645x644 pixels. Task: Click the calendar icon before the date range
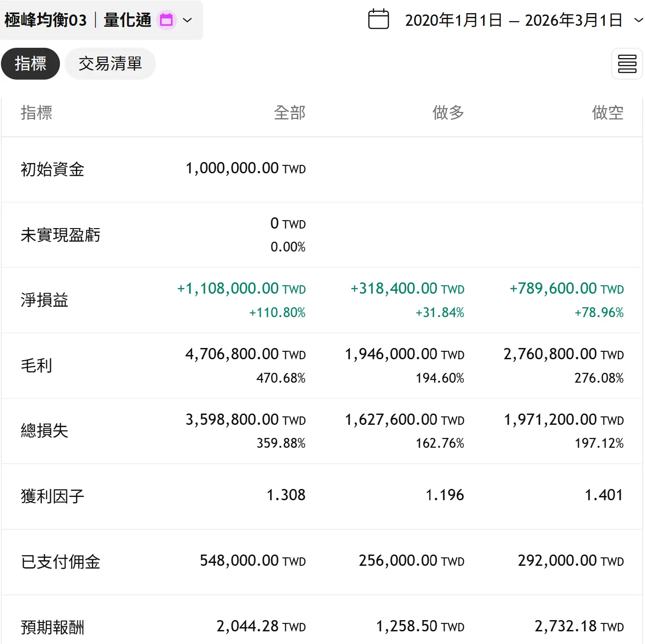click(x=378, y=20)
